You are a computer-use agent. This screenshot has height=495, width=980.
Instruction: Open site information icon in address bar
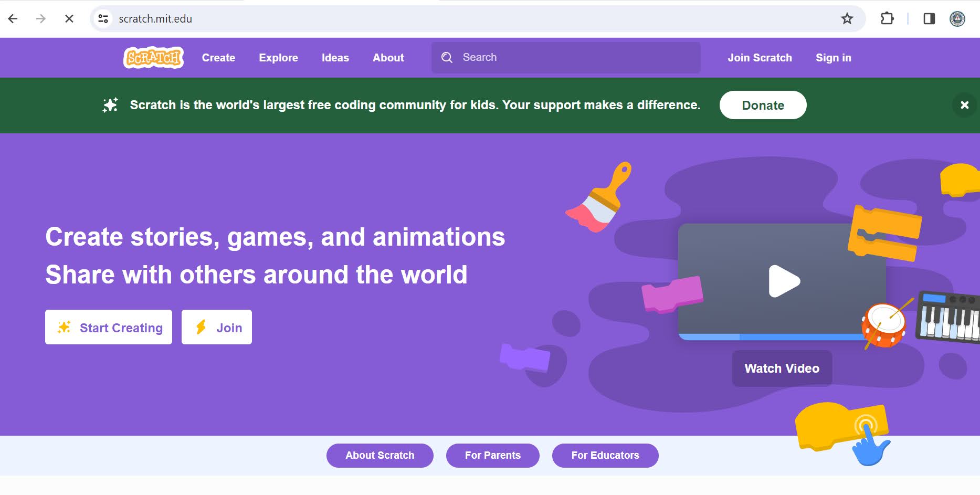coord(103,19)
